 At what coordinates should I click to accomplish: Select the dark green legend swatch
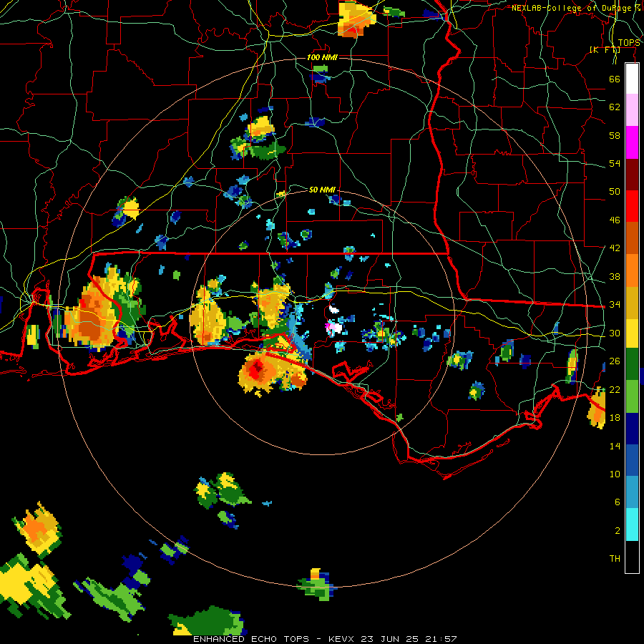[x=632, y=364]
